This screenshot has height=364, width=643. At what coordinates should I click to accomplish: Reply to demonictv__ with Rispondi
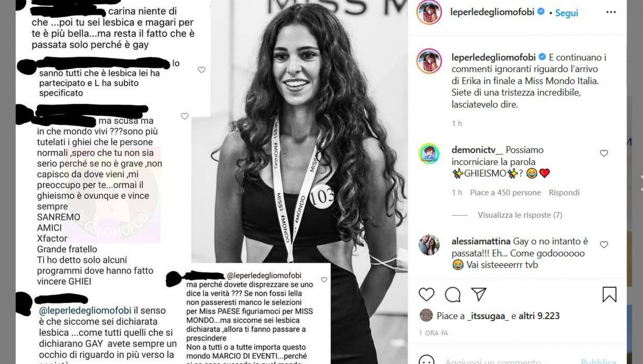(564, 193)
